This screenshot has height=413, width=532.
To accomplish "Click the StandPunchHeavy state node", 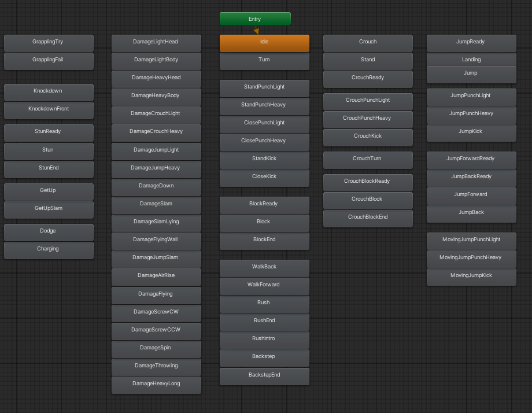I will [264, 105].
